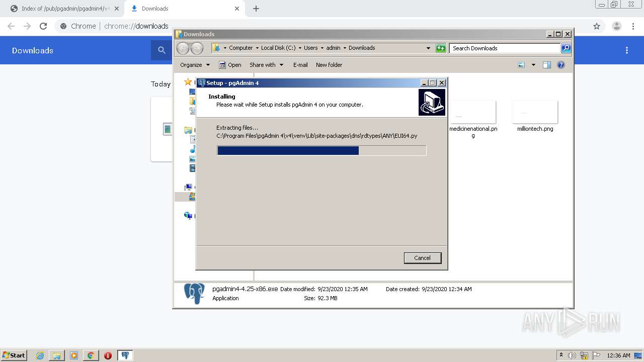
Task: Click the Setup installer computer icon
Action: point(432,102)
